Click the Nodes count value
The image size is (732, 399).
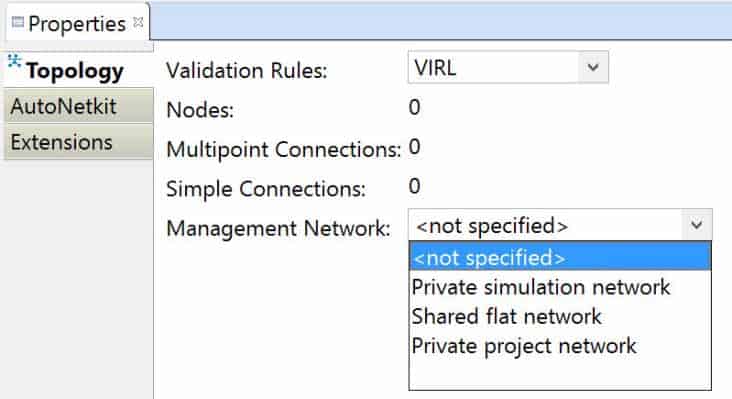click(414, 107)
